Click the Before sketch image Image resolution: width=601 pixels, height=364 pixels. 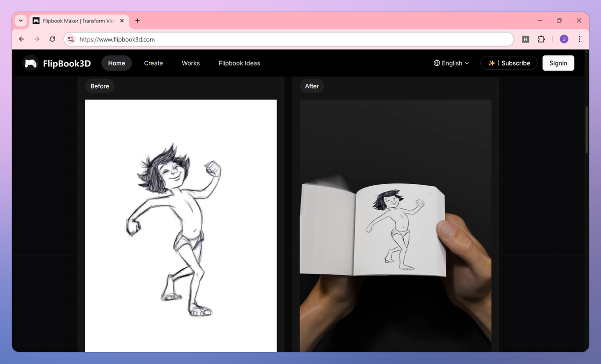point(181,225)
